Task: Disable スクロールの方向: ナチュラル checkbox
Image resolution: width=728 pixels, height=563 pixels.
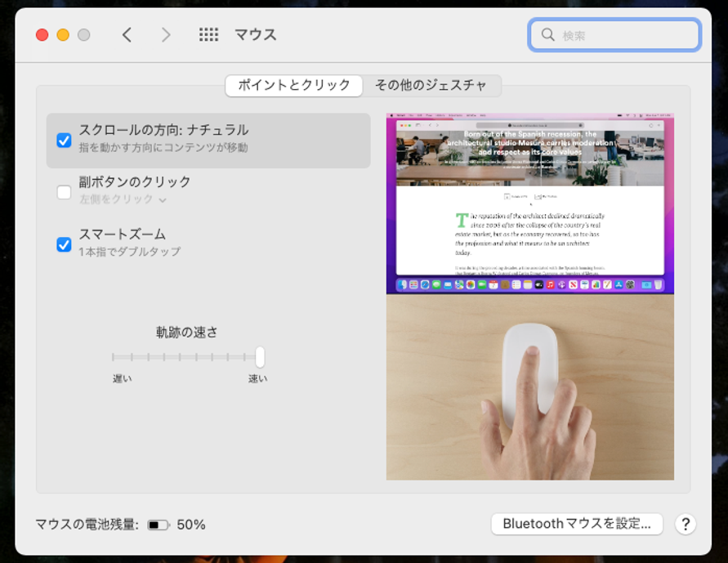Action: [x=64, y=140]
